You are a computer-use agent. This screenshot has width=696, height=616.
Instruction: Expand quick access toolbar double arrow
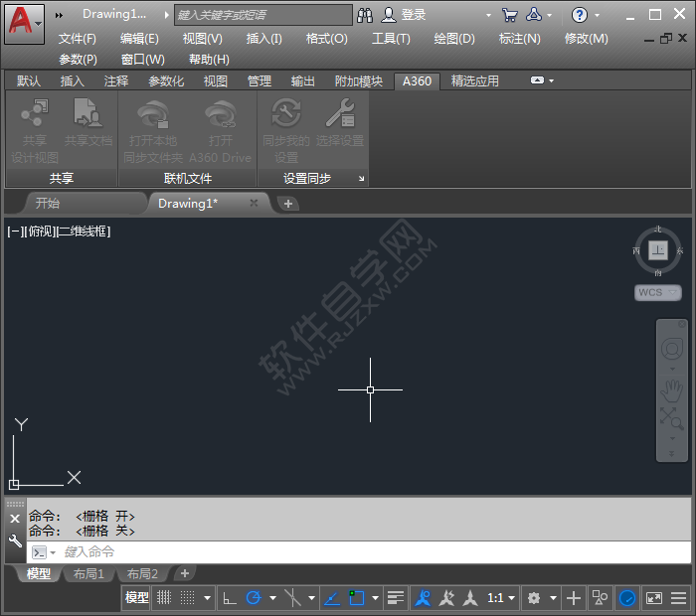coord(59,15)
